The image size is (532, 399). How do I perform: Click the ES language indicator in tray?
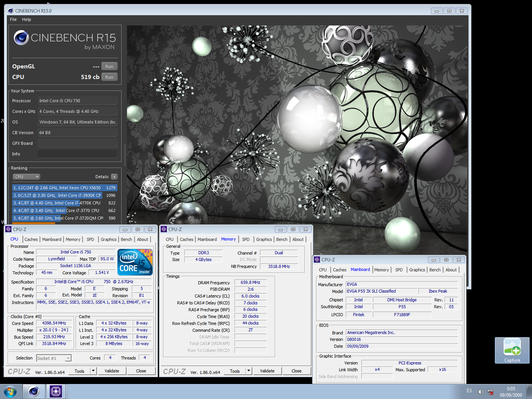pos(469,391)
